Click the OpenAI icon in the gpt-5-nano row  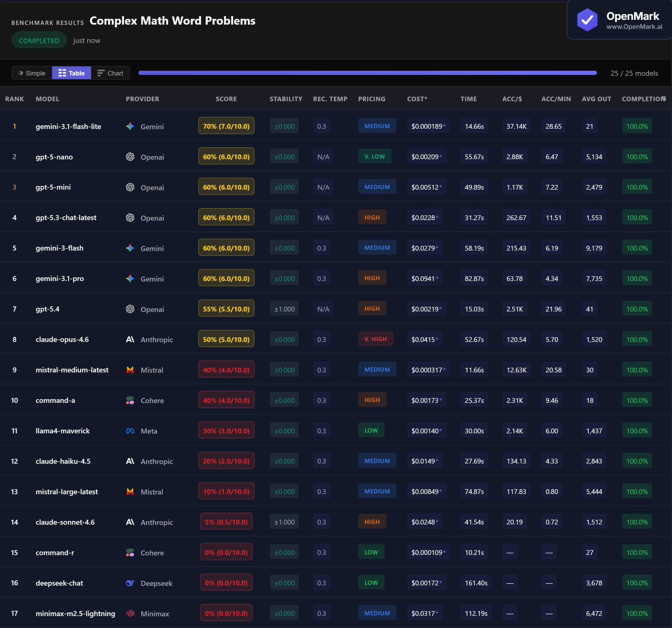click(x=130, y=157)
